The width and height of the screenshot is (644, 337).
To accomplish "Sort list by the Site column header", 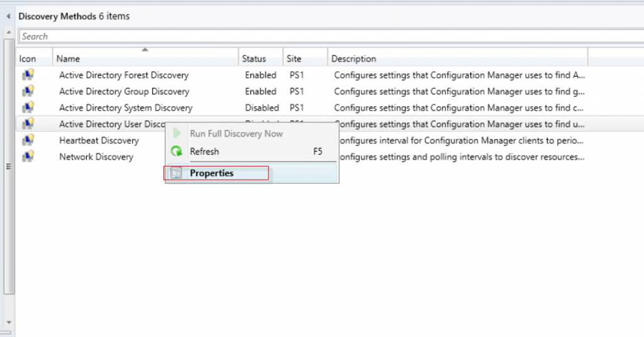I will tap(305, 58).
